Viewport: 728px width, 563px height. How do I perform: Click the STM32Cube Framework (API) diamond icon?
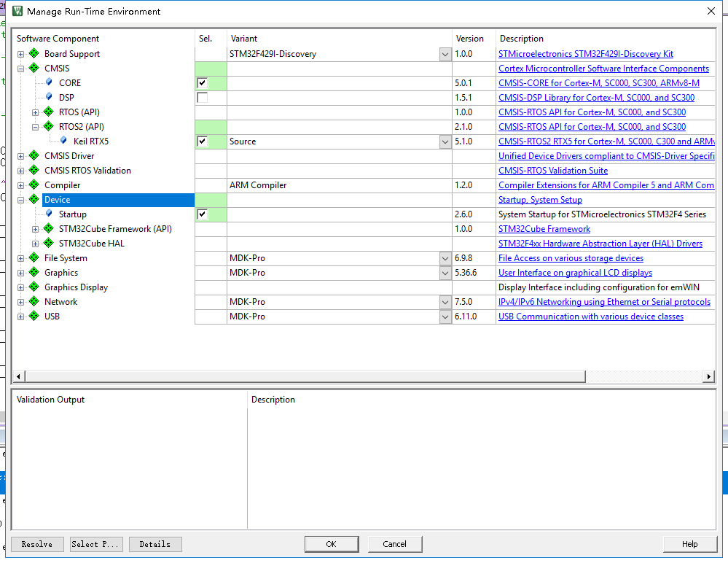point(48,228)
